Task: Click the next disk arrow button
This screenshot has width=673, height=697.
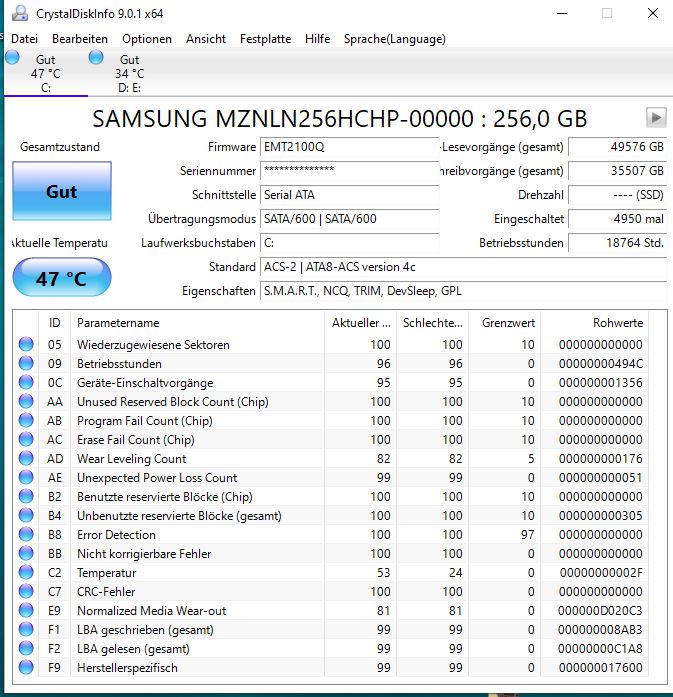Action: click(x=656, y=118)
